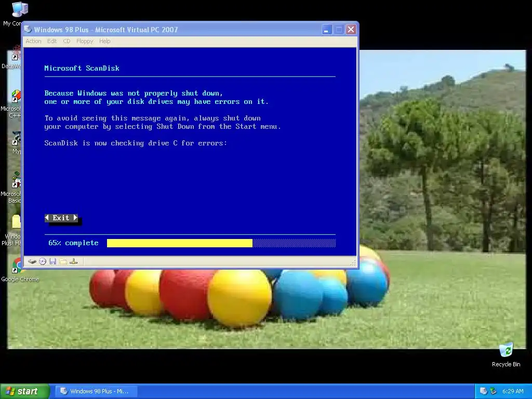Click the shared folder status icon

coord(63,262)
